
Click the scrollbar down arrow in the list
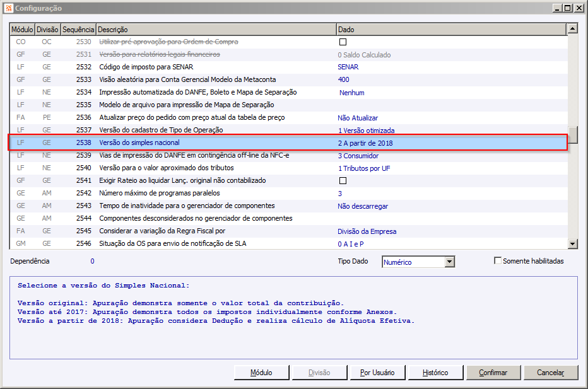coord(572,244)
